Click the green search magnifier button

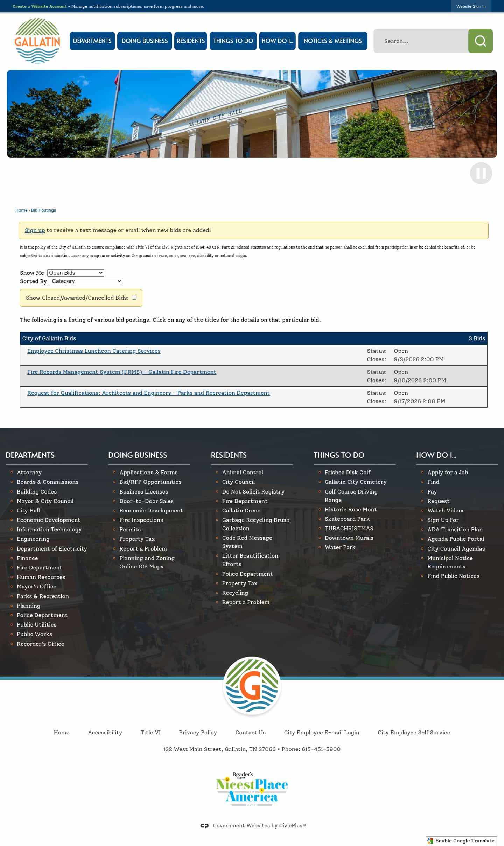[x=480, y=41]
